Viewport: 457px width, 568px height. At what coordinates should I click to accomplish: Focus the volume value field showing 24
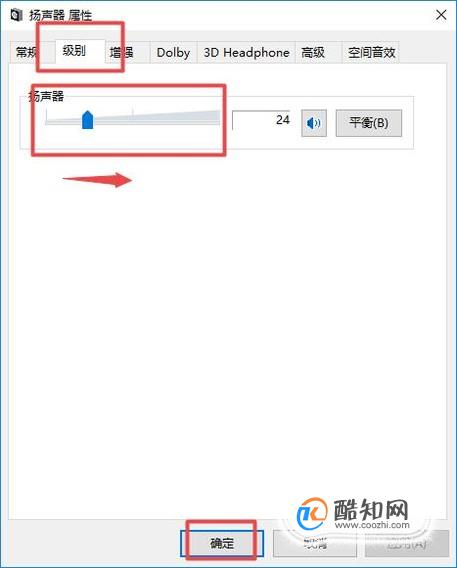pyautogui.click(x=261, y=120)
